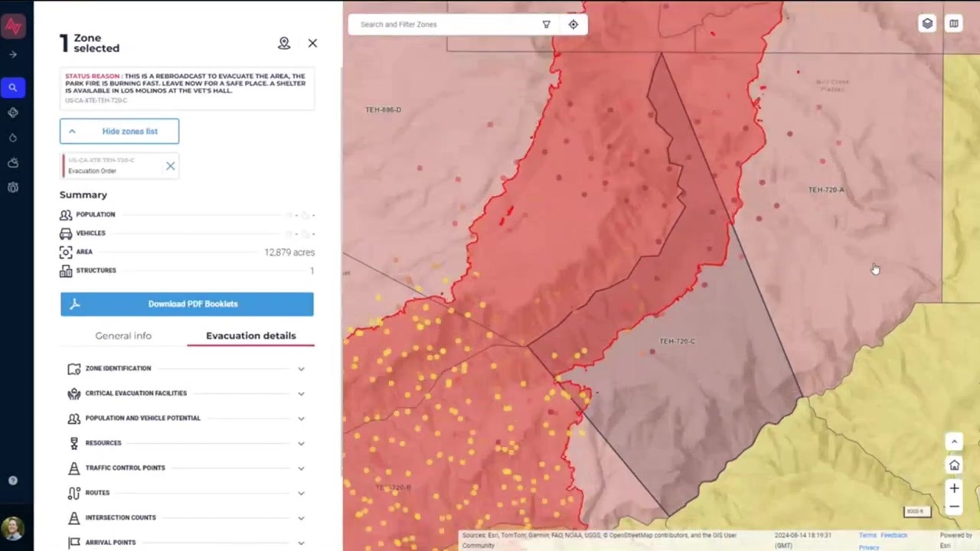
Task: Click the crosshair locate icon in search bar
Action: point(573,24)
